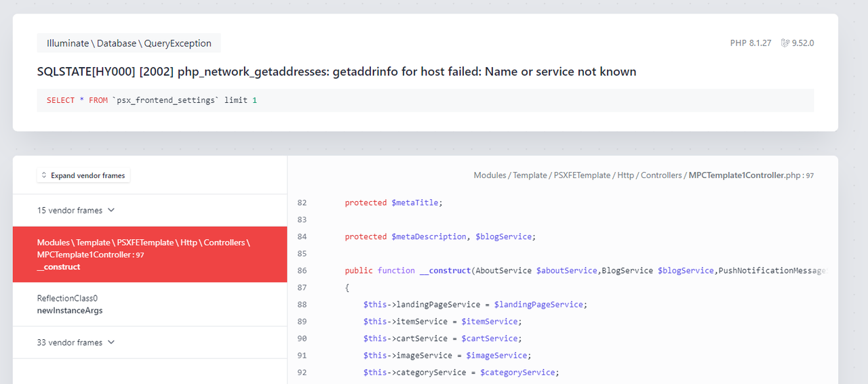Click code line 86 __construct function

tap(586, 270)
